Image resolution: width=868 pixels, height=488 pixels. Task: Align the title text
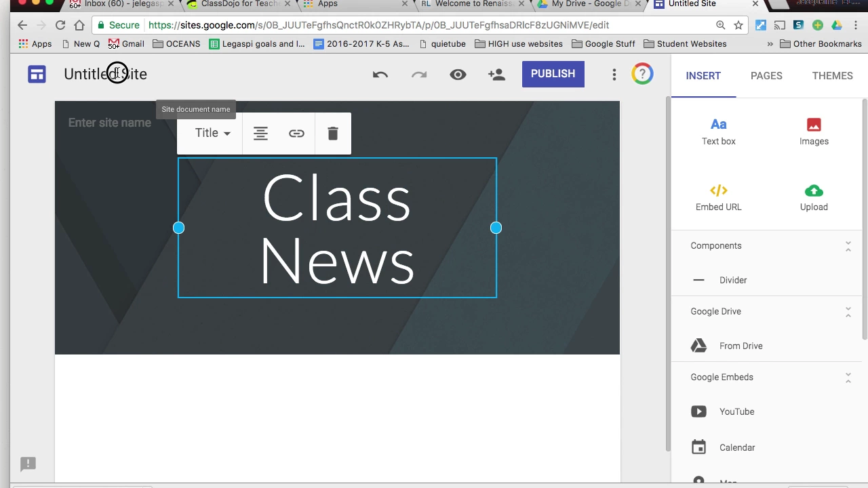(x=260, y=134)
